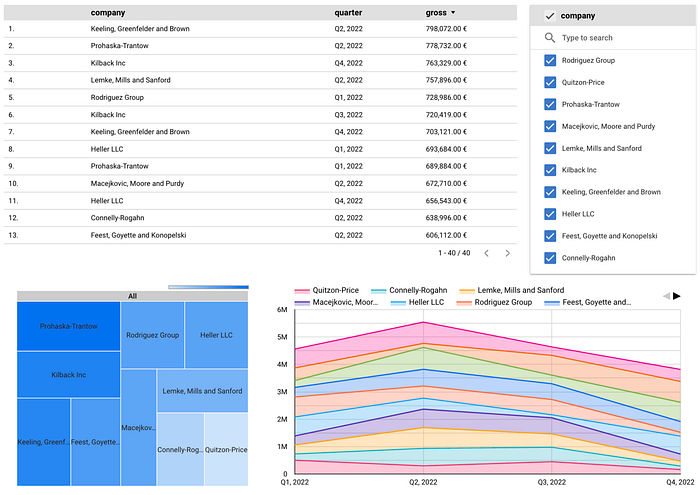700x495 pixels.
Task: Select Heller LLC treemap tile
Action: point(217,335)
